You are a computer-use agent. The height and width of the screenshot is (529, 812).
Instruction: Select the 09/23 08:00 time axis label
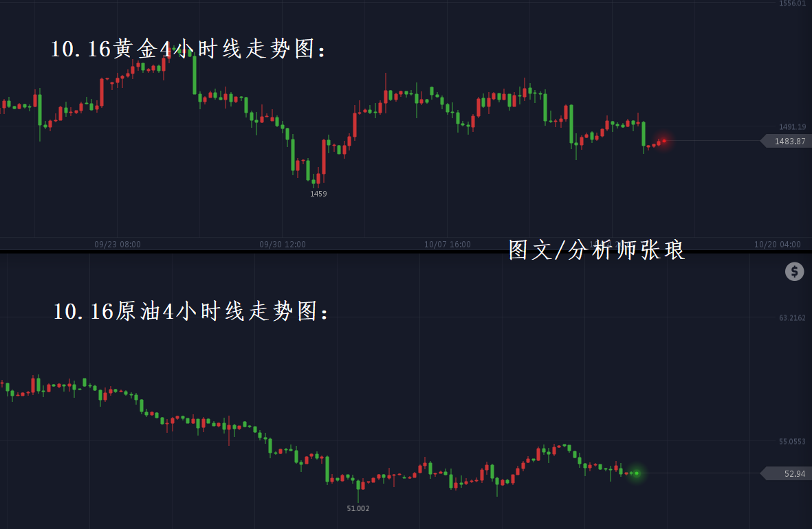[x=118, y=244]
